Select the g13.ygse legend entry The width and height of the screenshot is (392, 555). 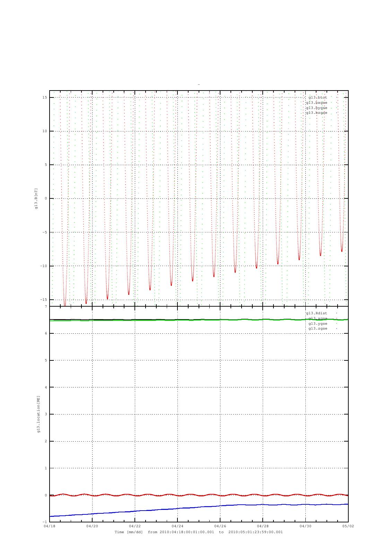point(318,324)
